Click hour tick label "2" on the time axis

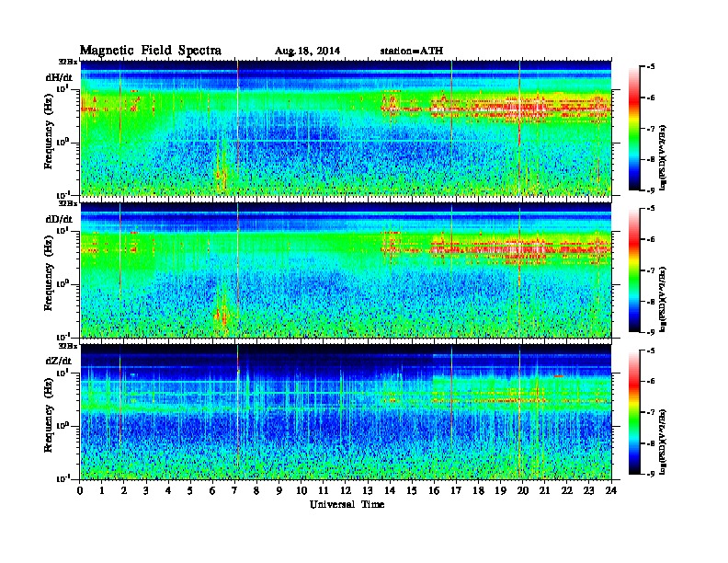click(x=124, y=490)
